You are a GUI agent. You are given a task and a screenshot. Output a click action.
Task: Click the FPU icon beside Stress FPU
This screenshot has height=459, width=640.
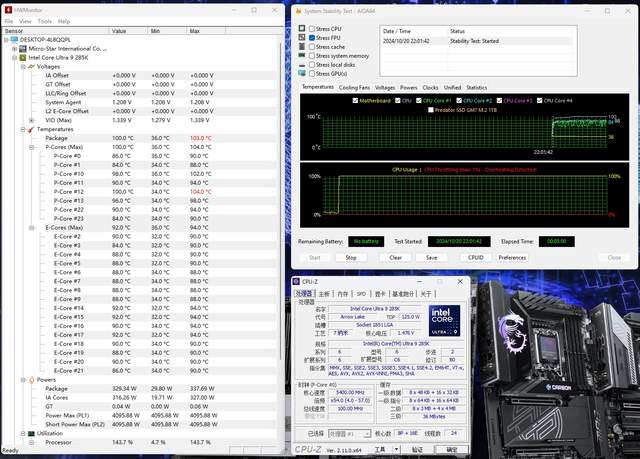[302, 37]
